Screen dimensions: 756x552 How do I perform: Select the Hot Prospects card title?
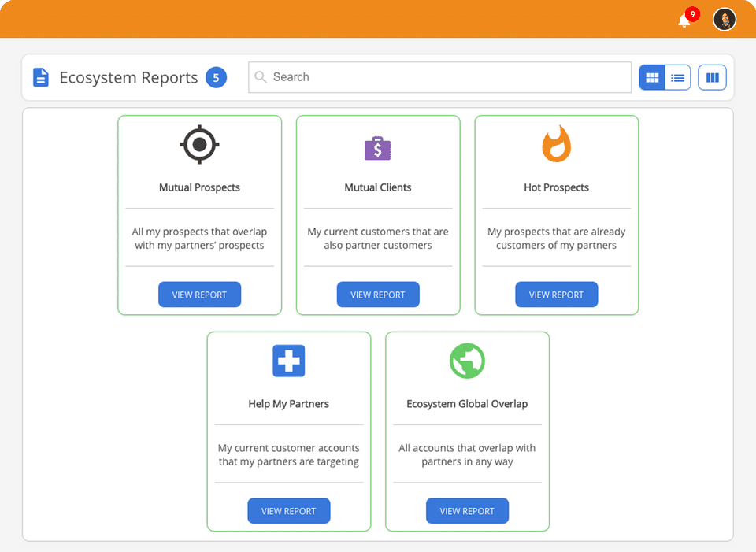pos(557,187)
